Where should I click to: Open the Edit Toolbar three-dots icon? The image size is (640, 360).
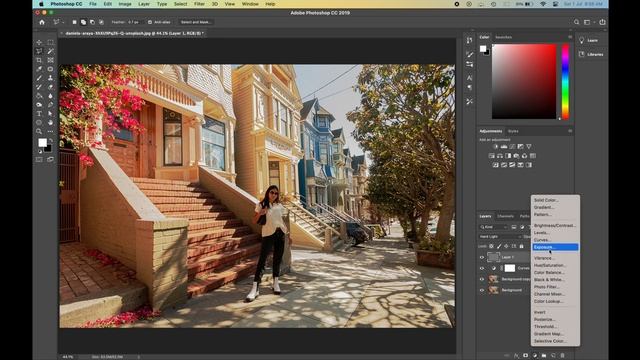(50, 131)
